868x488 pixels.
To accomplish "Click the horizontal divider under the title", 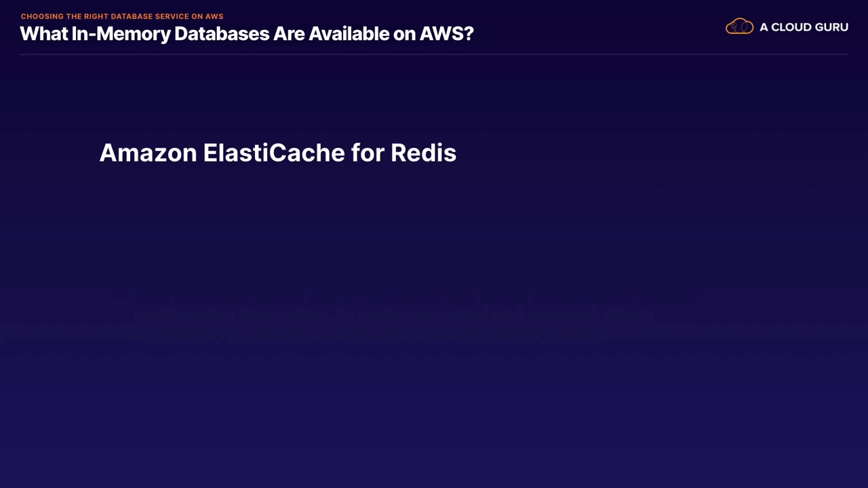I will tap(434, 54).
